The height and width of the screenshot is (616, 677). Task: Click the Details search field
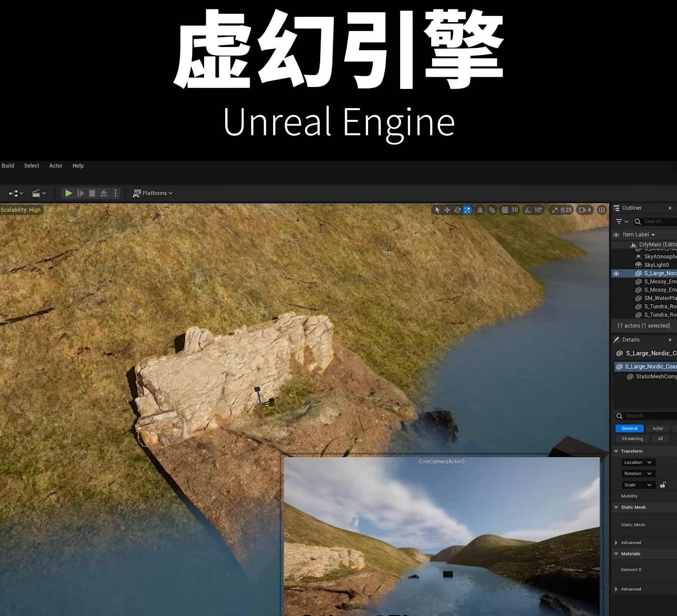point(646,416)
